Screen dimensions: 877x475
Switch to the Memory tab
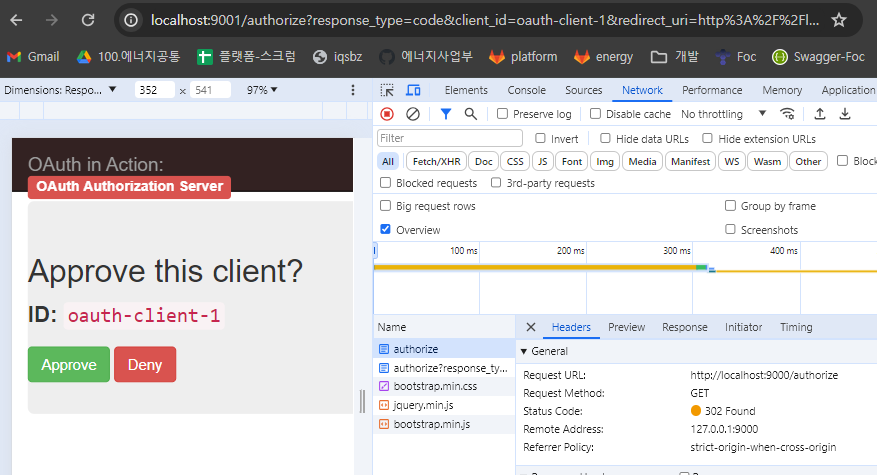point(782,90)
